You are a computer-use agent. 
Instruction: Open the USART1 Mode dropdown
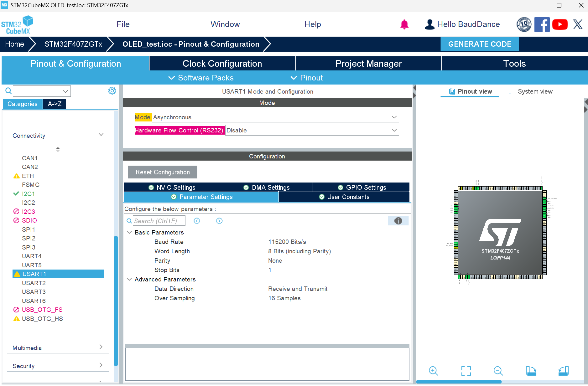(275, 117)
